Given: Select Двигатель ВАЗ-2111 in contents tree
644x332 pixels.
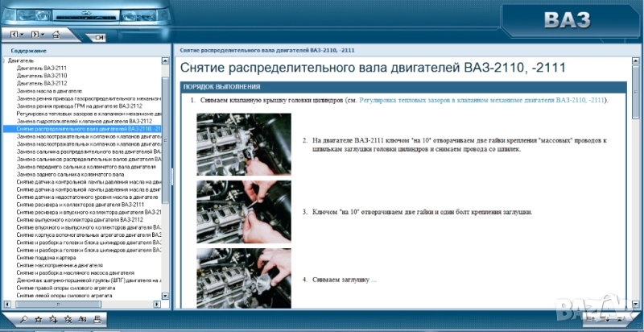Looking at the screenshot, I should click(41, 68).
